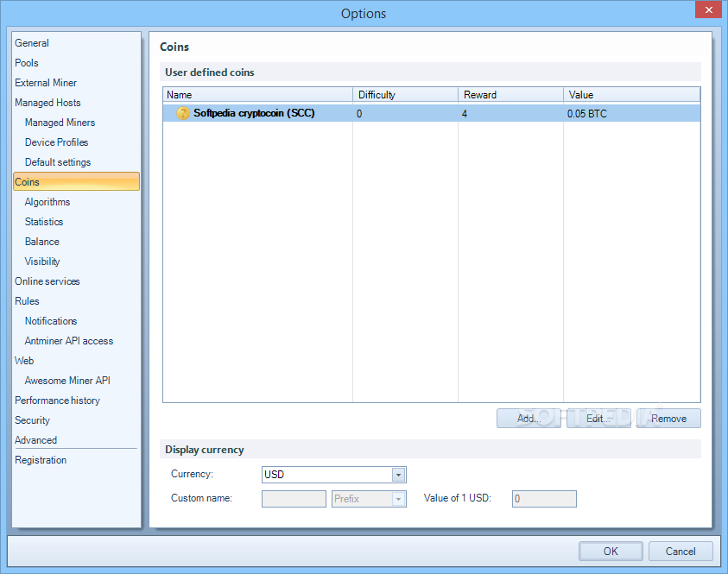The width and height of the screenshot is (728, 574).
Task: Open the Rules page
Action: pos(27,301)
